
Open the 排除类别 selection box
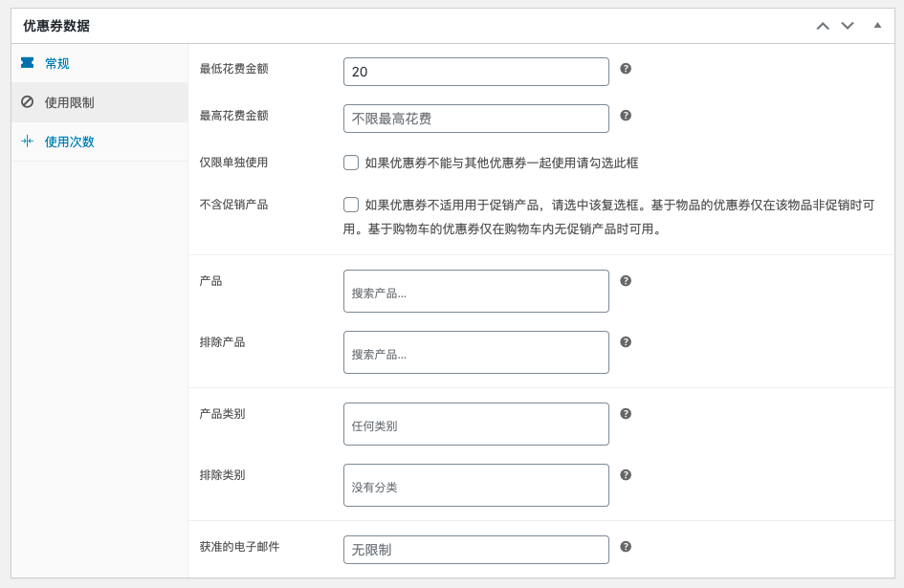476,486
